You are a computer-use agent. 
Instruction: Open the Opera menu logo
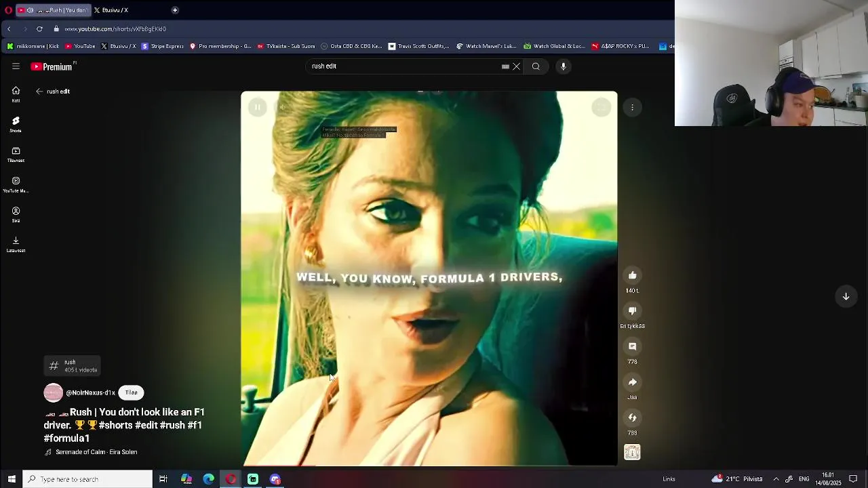pyautogui.click(x=8, y=10)
